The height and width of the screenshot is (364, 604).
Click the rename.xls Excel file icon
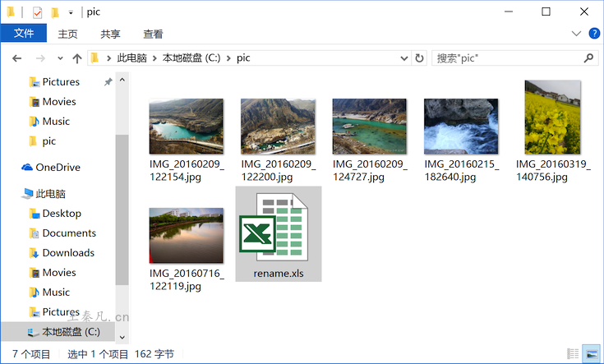[x=274, y=228]
